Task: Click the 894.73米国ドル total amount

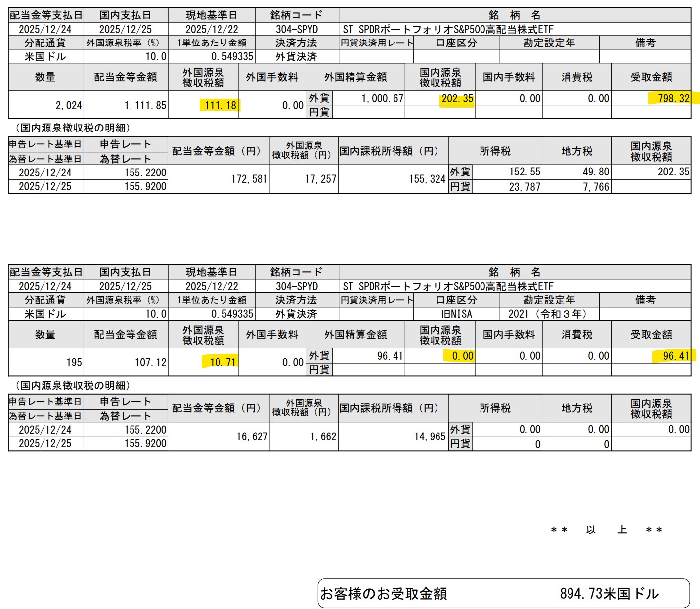Action: tap(609, 593)
